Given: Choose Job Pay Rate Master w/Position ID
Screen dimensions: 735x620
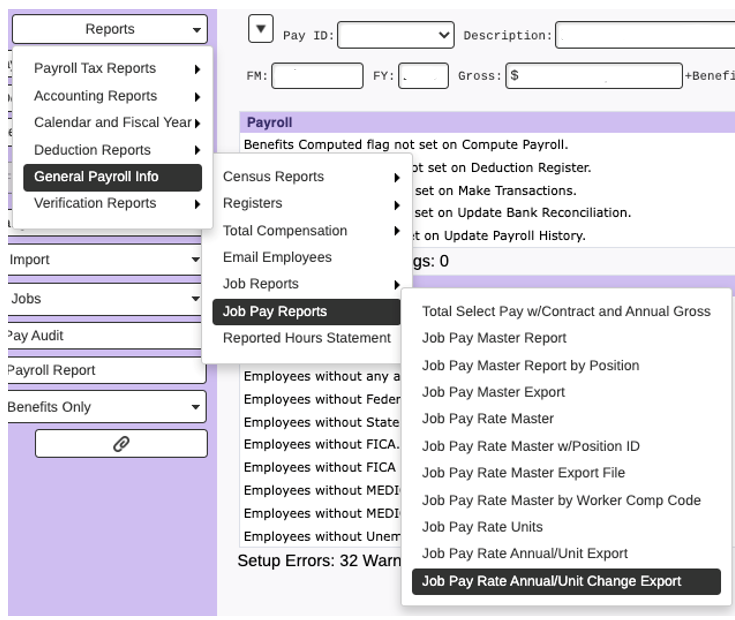Looking at the screenshot, I should (566, 446).
